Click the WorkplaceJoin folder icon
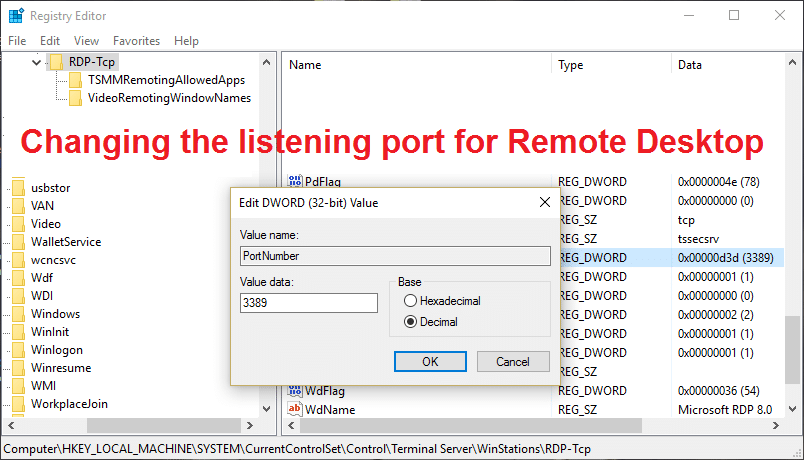This screenshot has height=460, width=804. [x=18, y=404]
